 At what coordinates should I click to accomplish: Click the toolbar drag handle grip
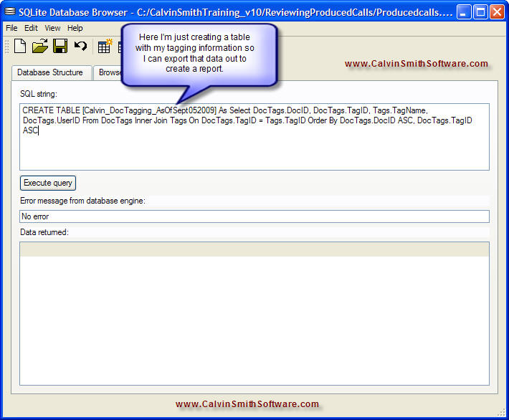point(7,47)
